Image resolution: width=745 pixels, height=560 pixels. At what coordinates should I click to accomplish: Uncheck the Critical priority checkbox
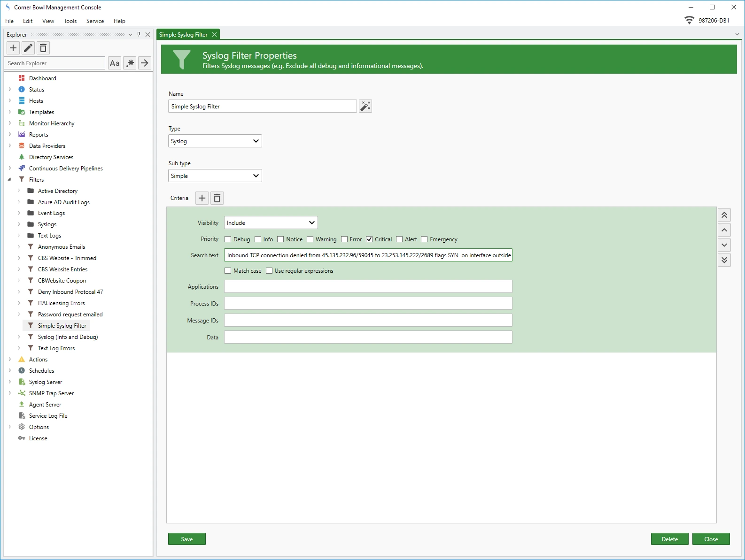[x=369, y=239]
